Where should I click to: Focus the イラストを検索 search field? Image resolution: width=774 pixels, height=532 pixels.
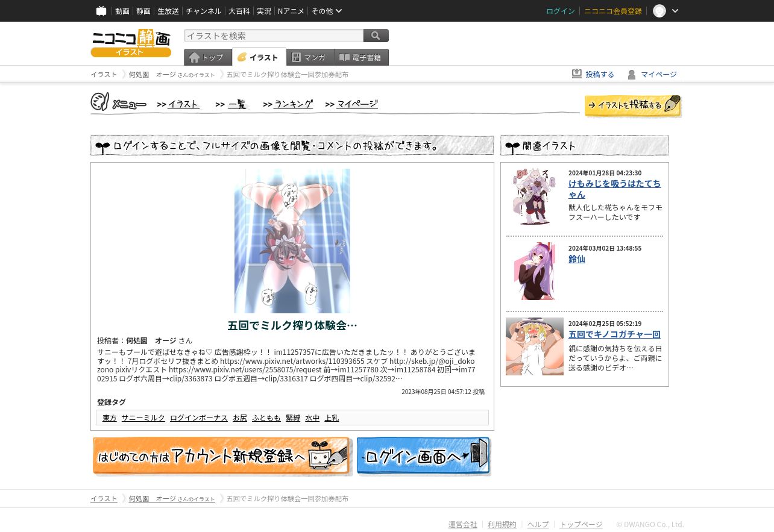[x=274, y=36]
